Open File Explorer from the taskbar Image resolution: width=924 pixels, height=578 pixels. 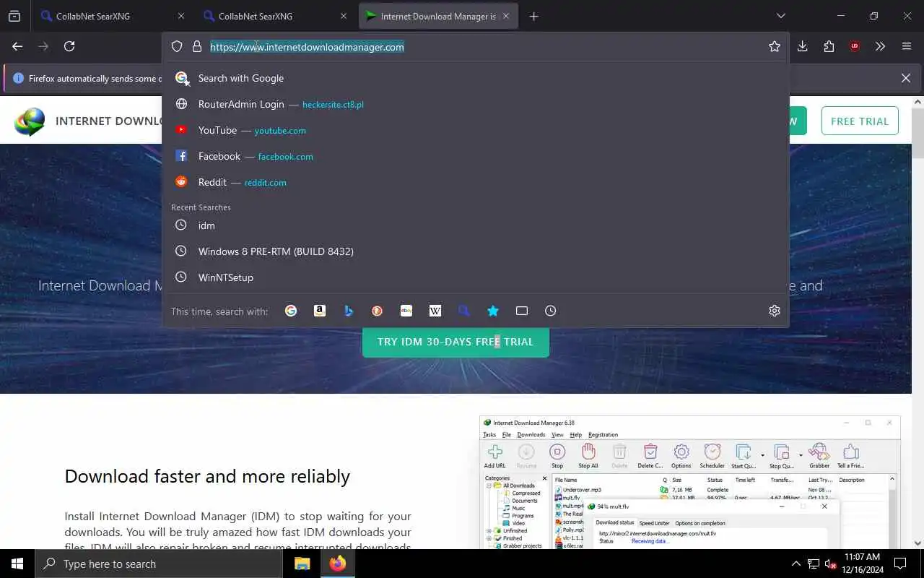(302, 564)
